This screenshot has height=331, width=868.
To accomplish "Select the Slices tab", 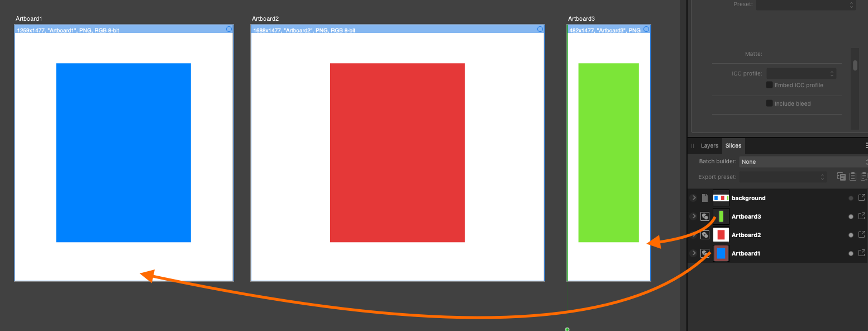I will pos(733,145).
